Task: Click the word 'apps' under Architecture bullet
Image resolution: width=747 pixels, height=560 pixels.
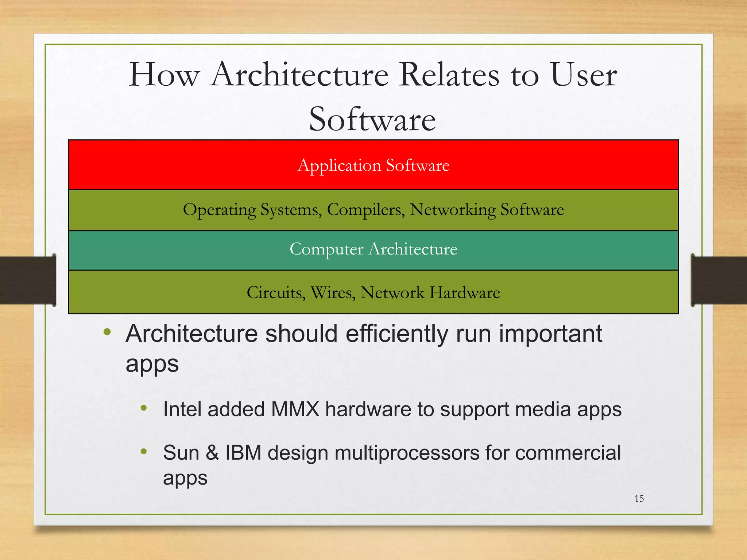Action: point(152,364)
